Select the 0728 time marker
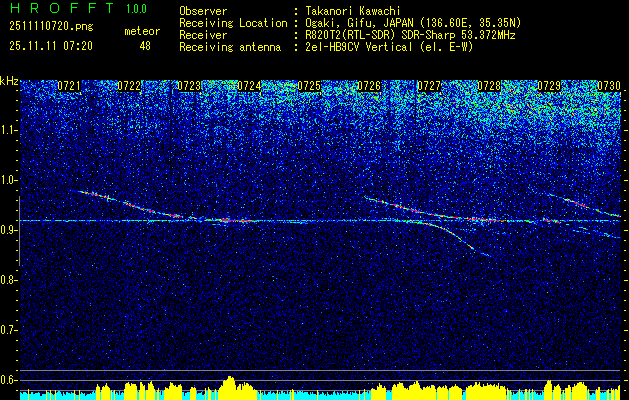629x400 pixels. tap(489, 86)
